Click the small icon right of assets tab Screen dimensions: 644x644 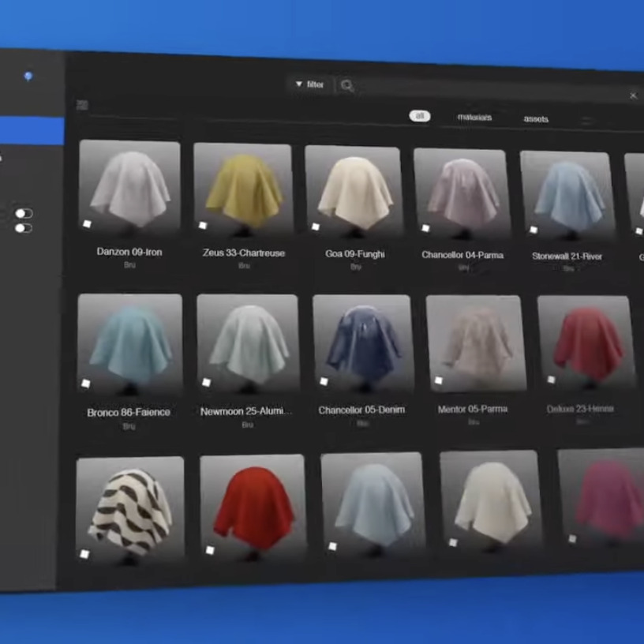(586, 121)
